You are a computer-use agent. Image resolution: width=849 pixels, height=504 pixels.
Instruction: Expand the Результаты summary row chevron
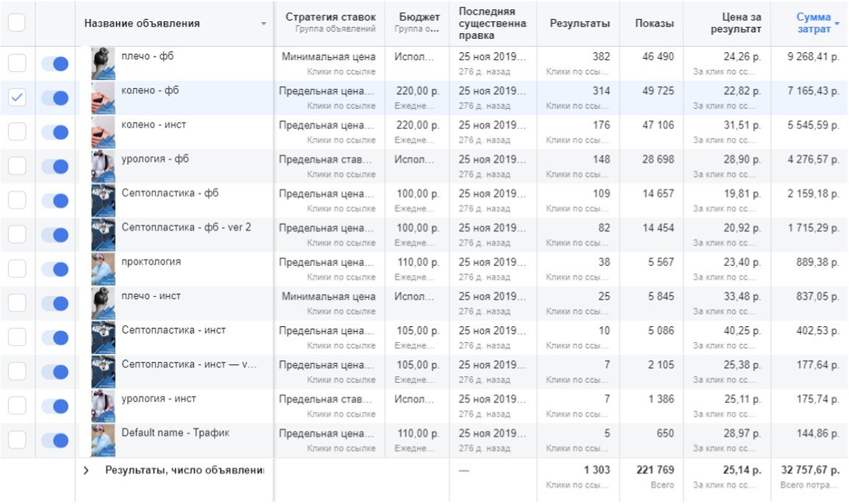click(87, 470)
